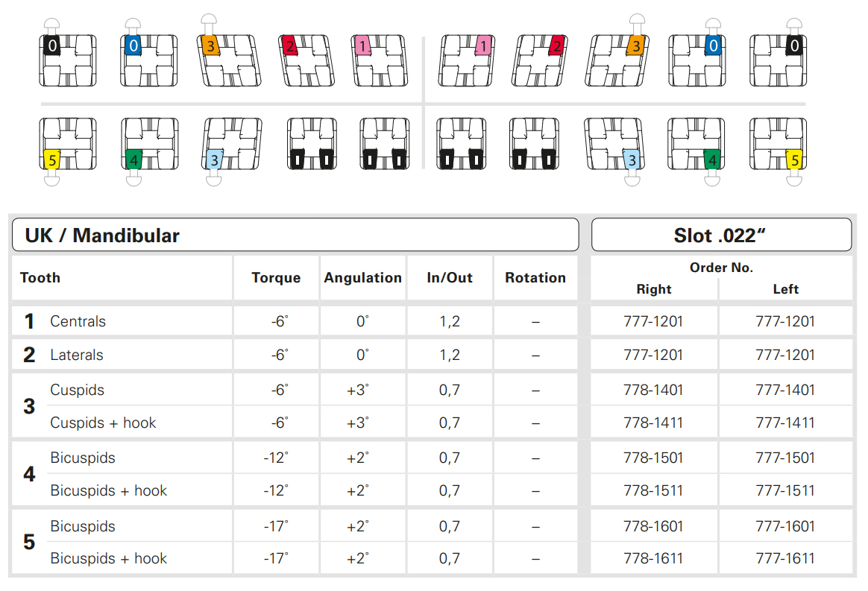Click the yellow 5 color marker, lower-left bracket
This screenshot has height=591, width=868.
point(51,159)
